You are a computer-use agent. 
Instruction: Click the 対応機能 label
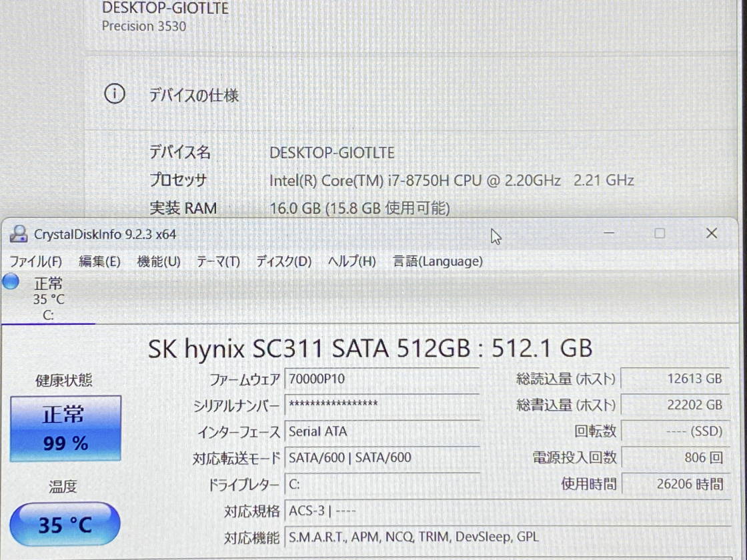tap(252, 537)
